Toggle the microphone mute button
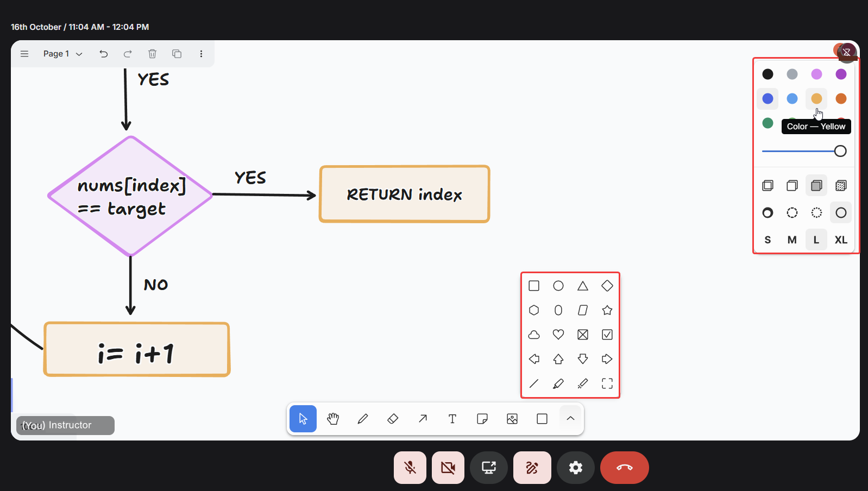This screenshot has width=868, height=491. coord(410,468)
